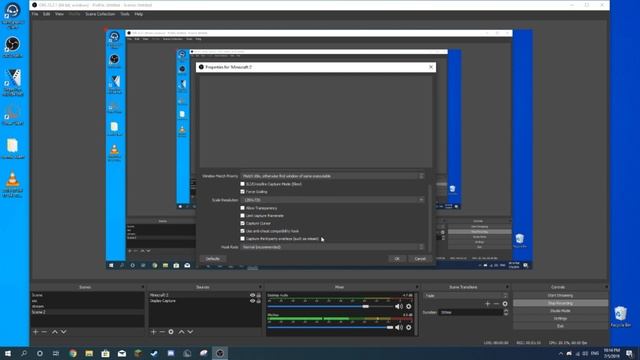The height and width of the screenshot is (360, 640).
Task: Open Mail app from the taskbar
Action: pos(122,353)
